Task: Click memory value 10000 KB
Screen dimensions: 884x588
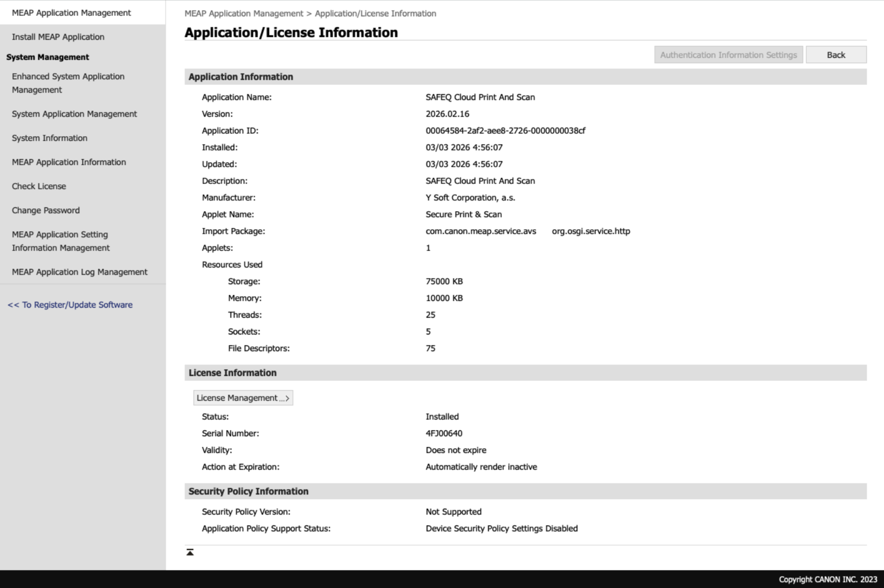Action: pyautogui.click(x=444, y=298)
